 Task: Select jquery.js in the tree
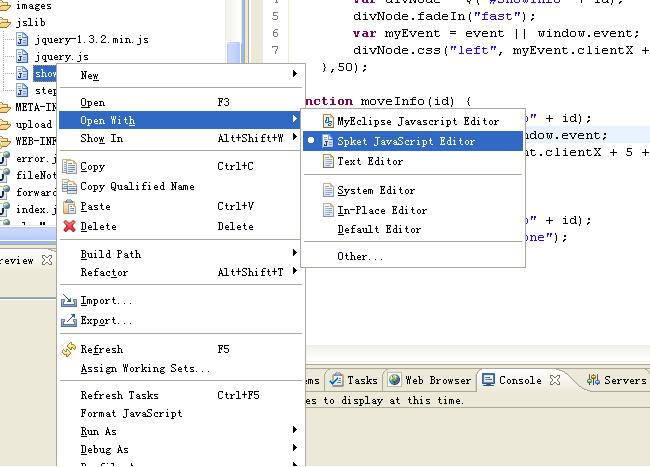pos(61,57)
